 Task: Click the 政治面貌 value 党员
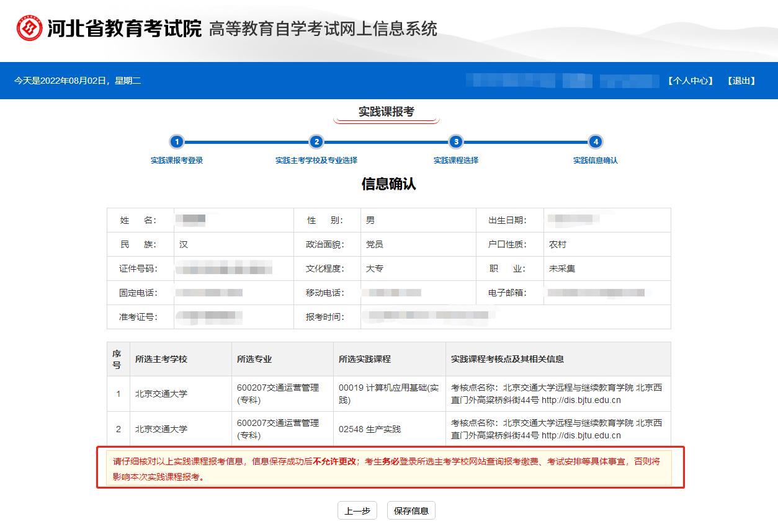375,244
